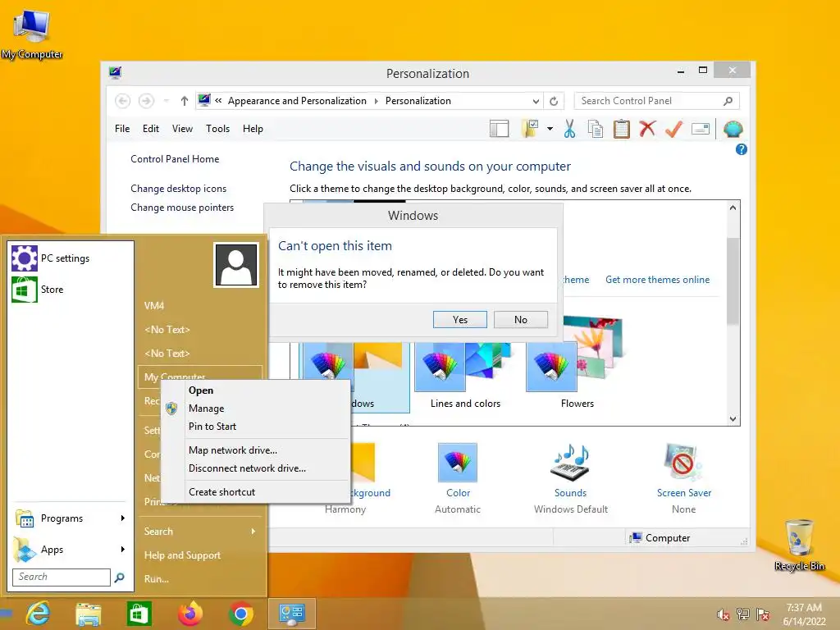Open the Edit menu

tap(151, 129)
